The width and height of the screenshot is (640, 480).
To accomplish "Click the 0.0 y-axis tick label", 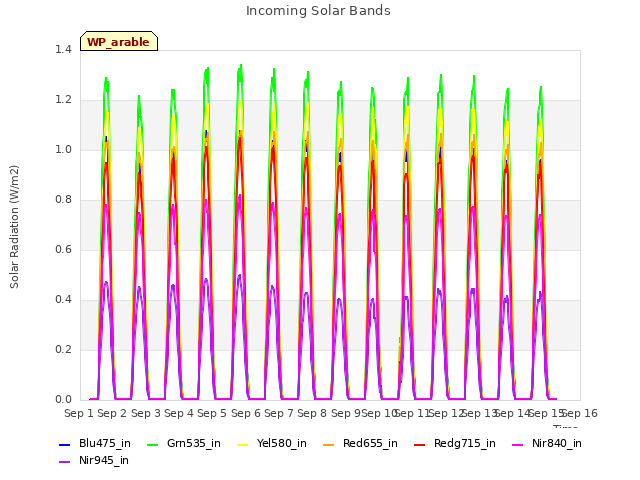I will (63, 400).
